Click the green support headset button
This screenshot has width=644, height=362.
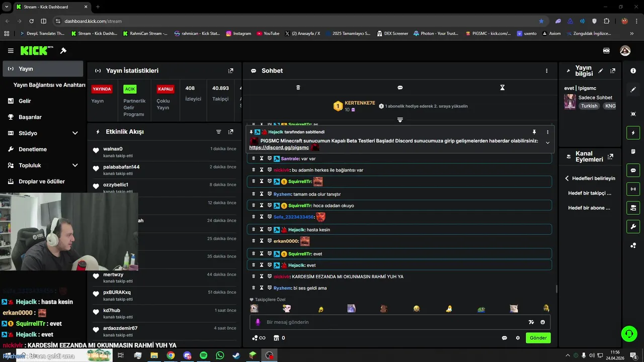coord(628,333)
